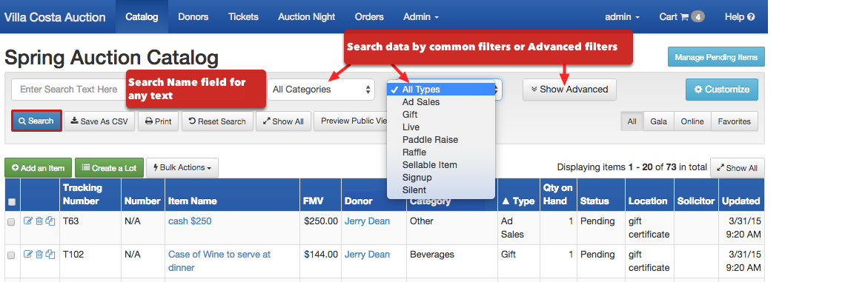The height and width of the screenshot is (282, 868).
Task: Focus the Enter Search Text Here field
Action: click(69, 89)
